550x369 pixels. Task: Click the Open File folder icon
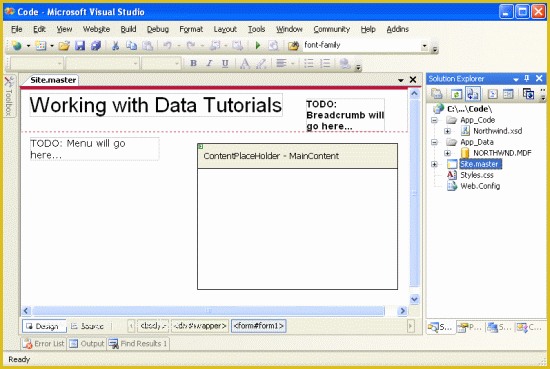click(x=64, y=46)
